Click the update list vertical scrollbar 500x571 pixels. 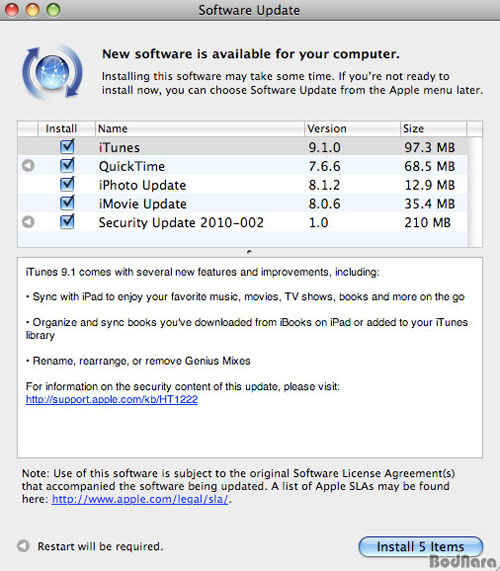pos(475,192)
